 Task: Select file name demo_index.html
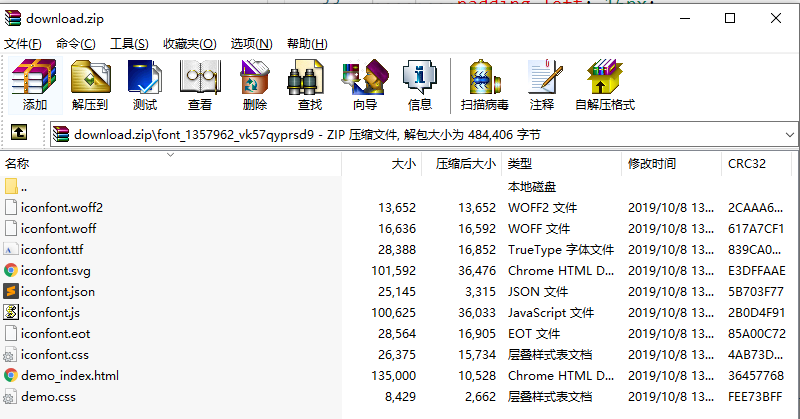(x=70, y=376)
